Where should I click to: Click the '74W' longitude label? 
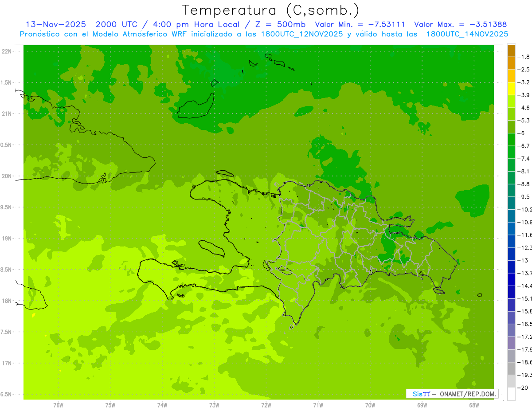click(x=162, y=405)
